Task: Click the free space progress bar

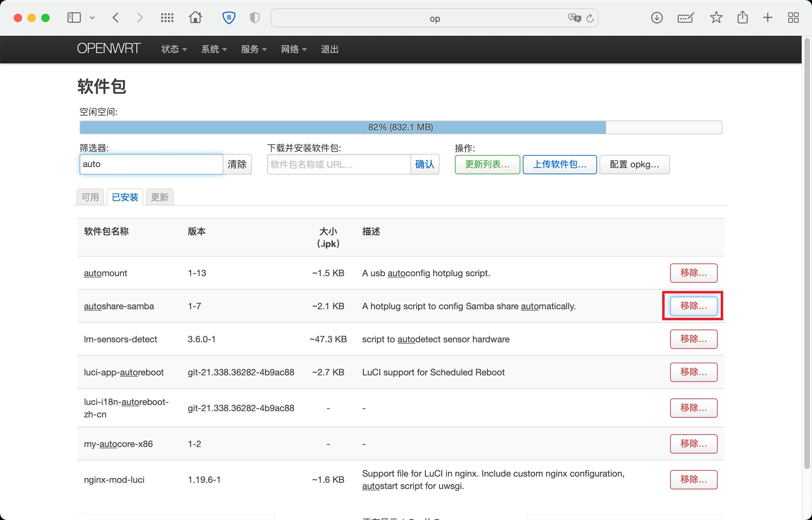Action: coord(400,127)
